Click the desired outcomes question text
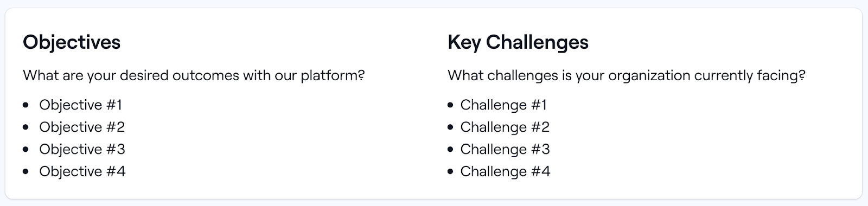868x206 pixels. (x=194, y=75)
